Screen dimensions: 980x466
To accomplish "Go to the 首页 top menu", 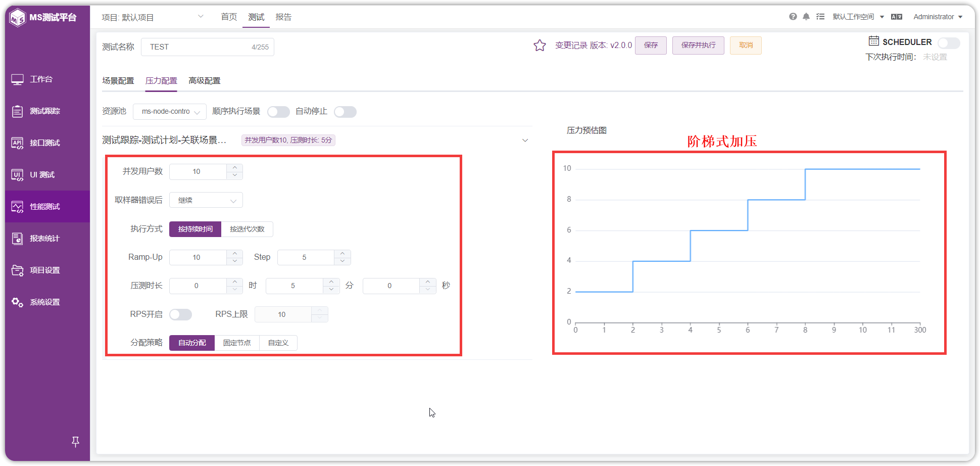I will click(229, 17).
